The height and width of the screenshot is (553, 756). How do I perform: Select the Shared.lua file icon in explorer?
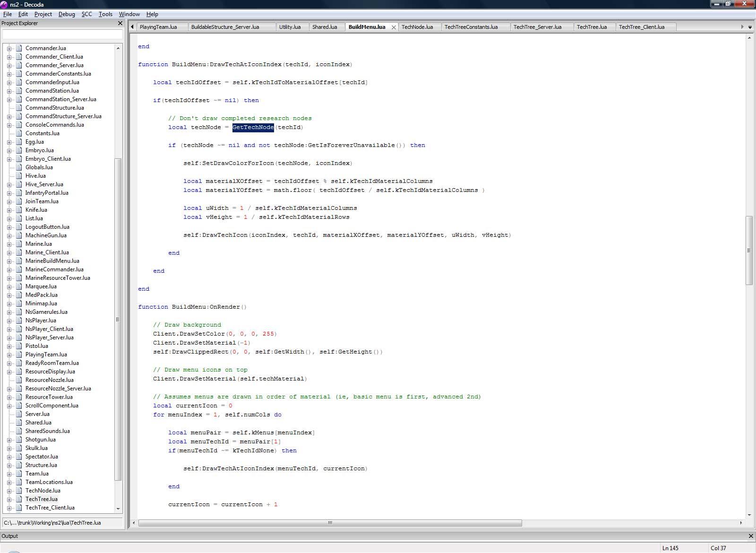coord(19,423)
